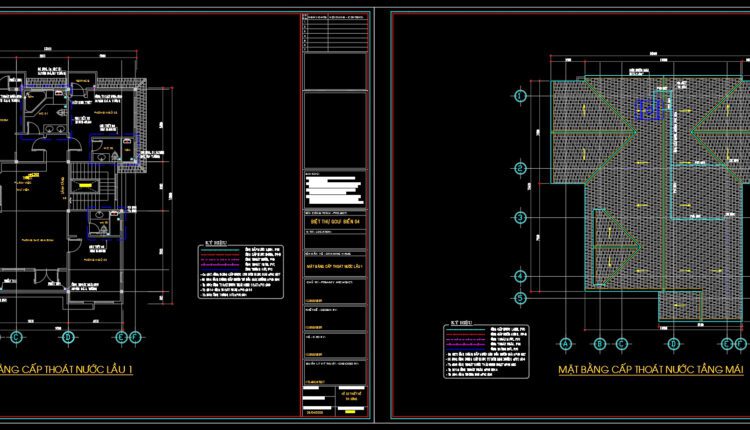This screenshot has height=430, width=750.
Task: Click the double door symbol at the bottom of the Lầu 1 plan
Action: coord(47,276)
